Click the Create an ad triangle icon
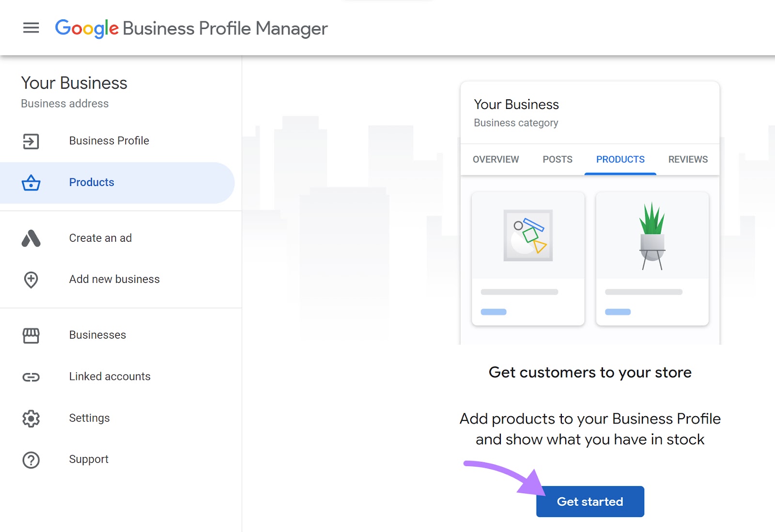 [x=31, y=238]
